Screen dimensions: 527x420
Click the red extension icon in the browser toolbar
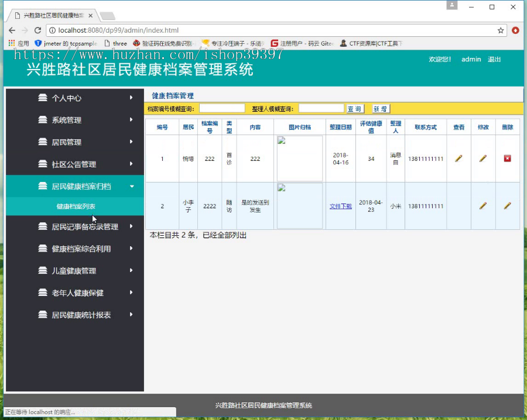[x=515, y=30]
